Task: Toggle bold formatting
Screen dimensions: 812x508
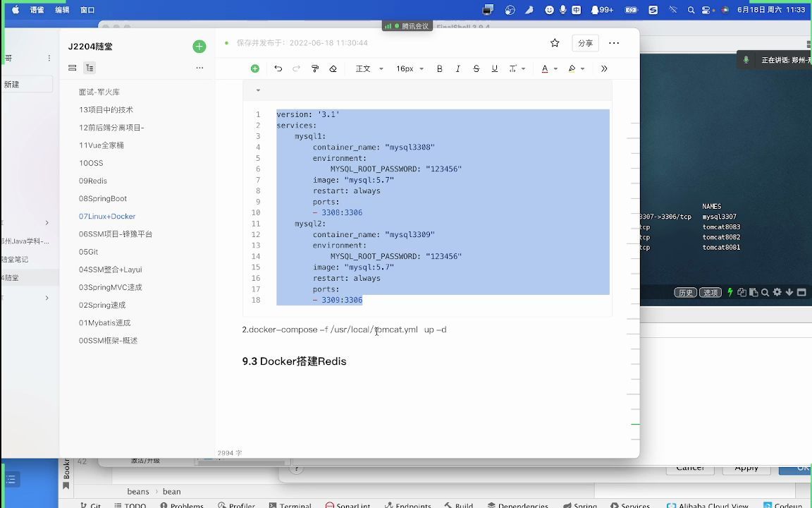Action: click(439, 68)
